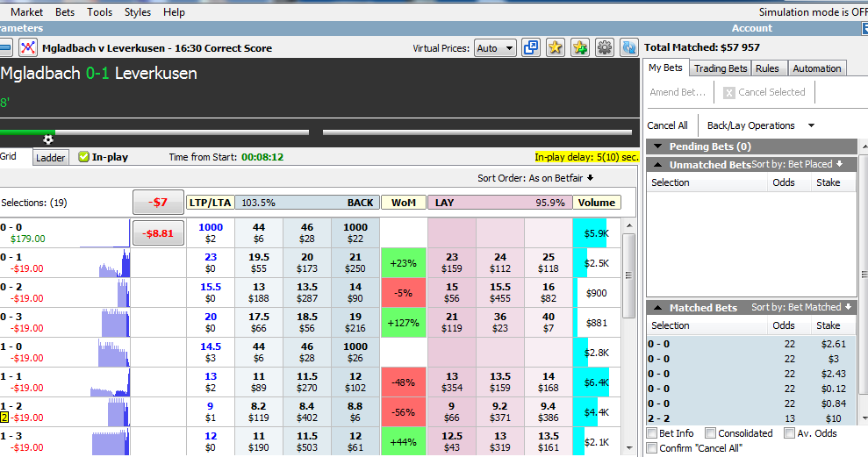The image size is (868, 457).
Task: Click the X icon on Cancel Selected
Action: pyautogui.click(x=729, y=93)
